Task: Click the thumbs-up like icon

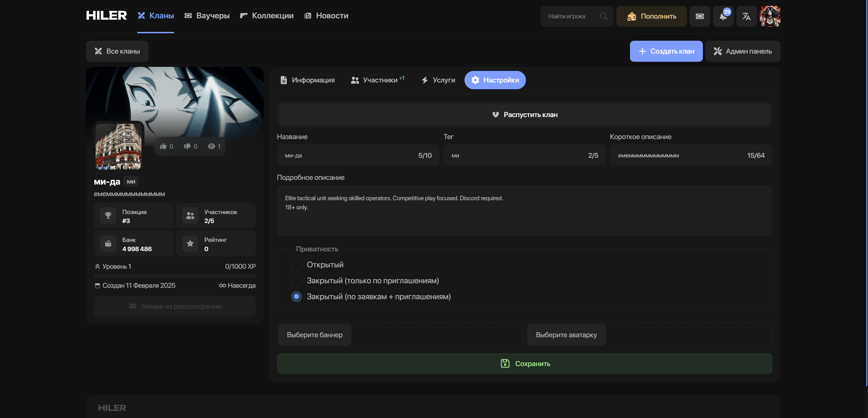Action: point(163,146)
